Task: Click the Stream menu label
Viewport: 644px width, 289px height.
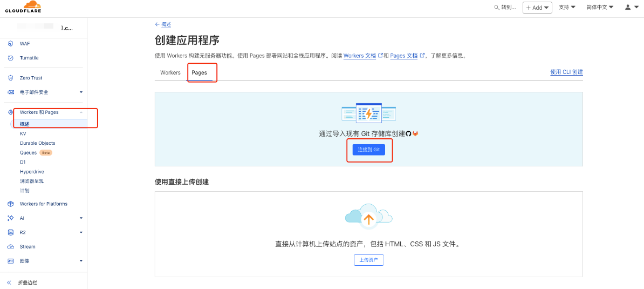Action: pyautogui.click(x=28, y=247)
